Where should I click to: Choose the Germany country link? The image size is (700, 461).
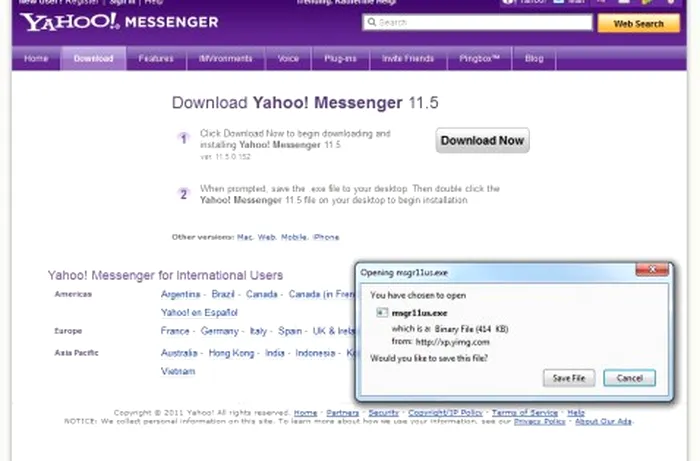click(219, 331)
